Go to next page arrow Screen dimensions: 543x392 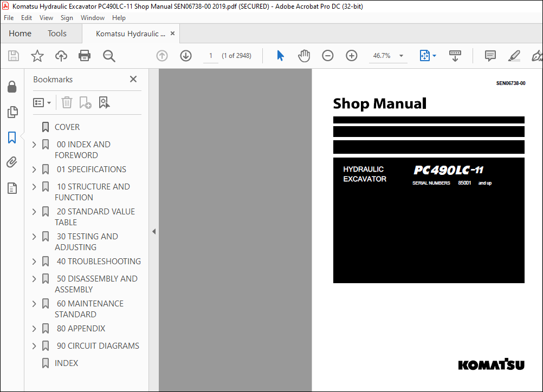tap(186, 56)
